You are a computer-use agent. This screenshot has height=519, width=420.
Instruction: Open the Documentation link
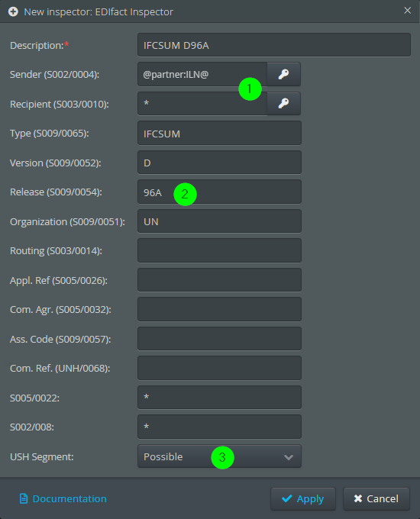point(63,498)
